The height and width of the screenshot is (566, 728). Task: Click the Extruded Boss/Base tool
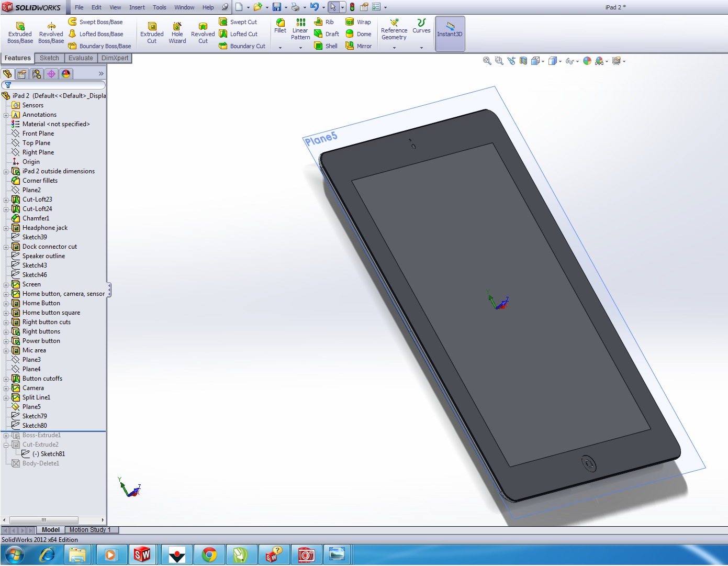(20, 33)
